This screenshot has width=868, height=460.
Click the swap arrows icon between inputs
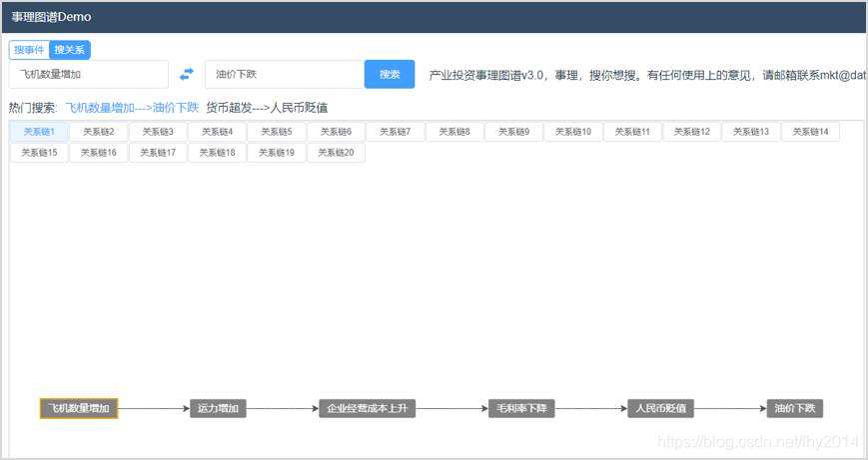coord(187,74)
